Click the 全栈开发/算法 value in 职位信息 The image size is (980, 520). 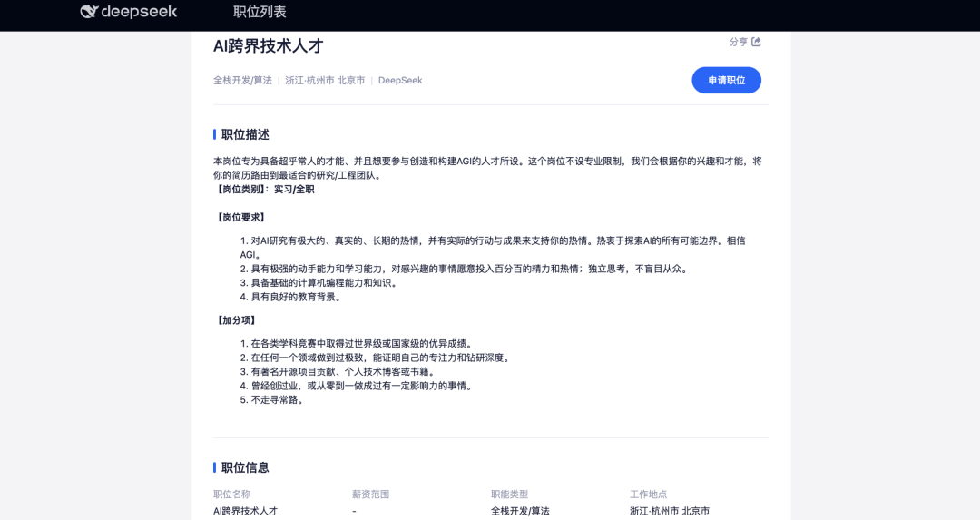(x=520, y=511)
